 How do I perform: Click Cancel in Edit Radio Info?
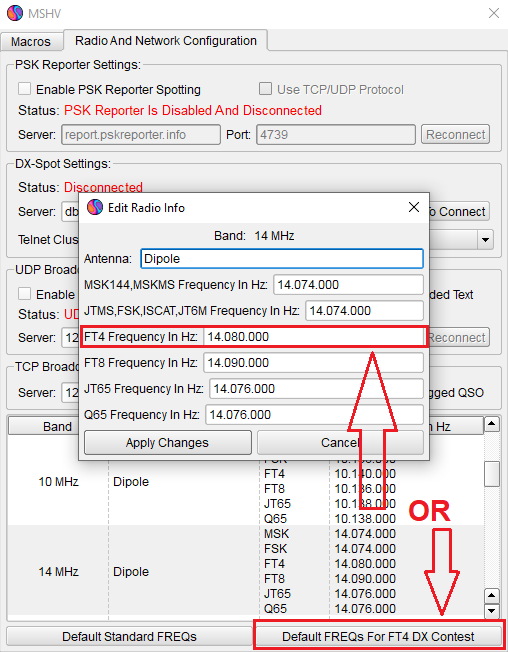click(340, 443)
